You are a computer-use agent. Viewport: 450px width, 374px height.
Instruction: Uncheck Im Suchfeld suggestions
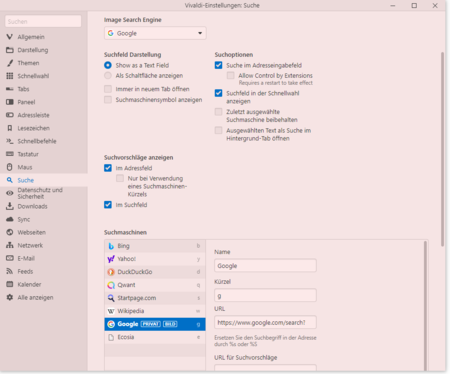click(108, 205)
